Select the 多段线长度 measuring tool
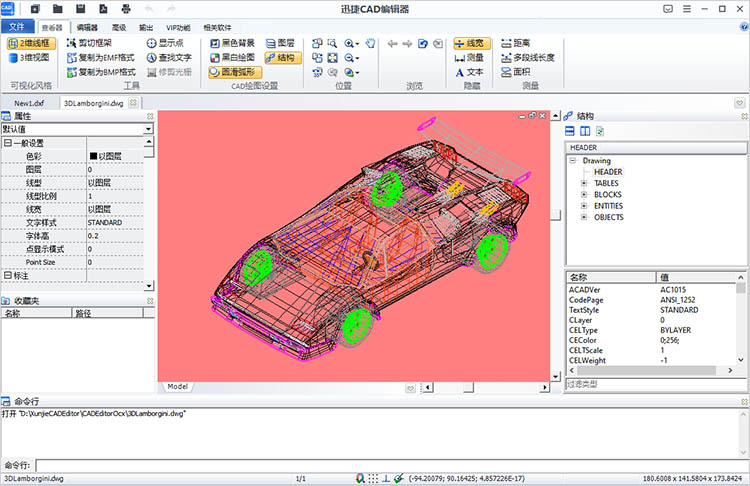 (x=528, y=58)
